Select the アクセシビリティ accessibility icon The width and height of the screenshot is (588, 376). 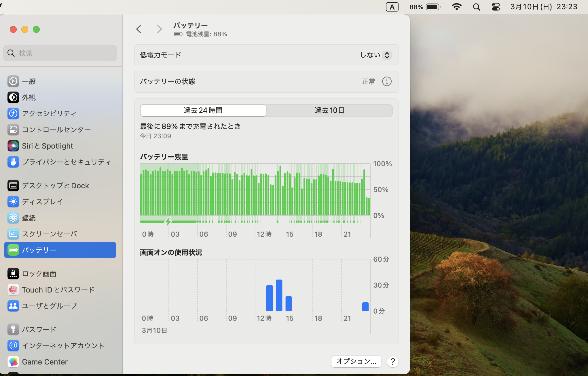coord(13,113)
